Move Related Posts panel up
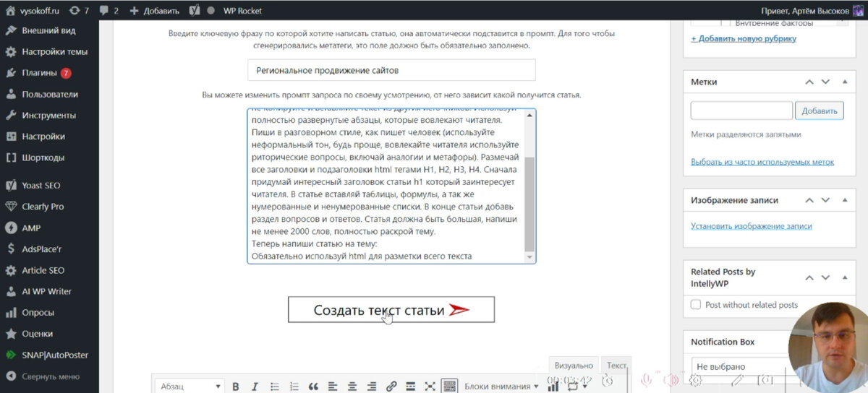The image size is (868, 393). tap(810, 277)
